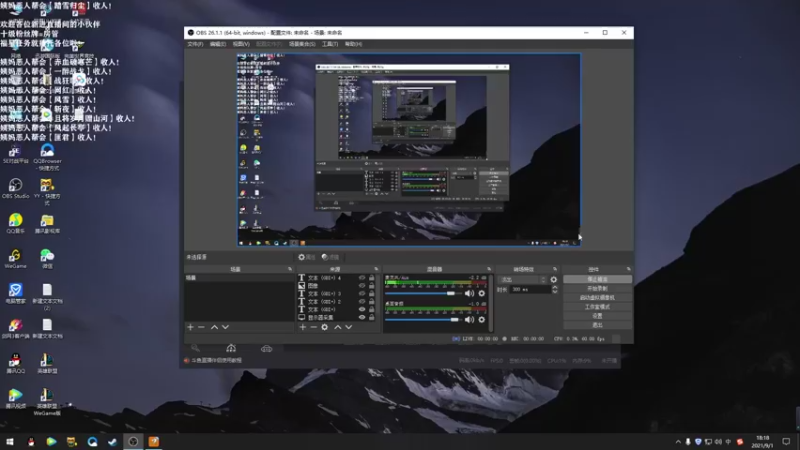Image resolution: width=800 pixels, height=450 pixels.
Task: Move scene down in Scenes panel
Action: click(225, 327)
